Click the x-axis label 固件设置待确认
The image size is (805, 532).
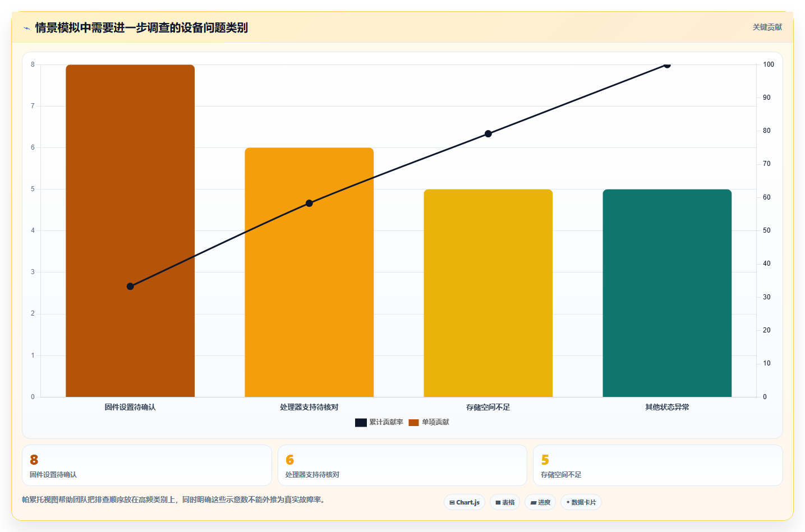click(x=130, y=407)
